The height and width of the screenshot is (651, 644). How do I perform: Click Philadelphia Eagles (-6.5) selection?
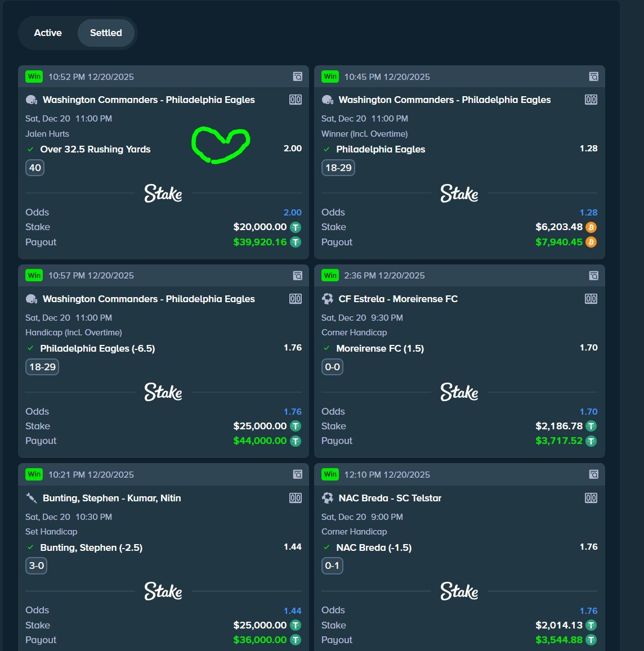97,348
